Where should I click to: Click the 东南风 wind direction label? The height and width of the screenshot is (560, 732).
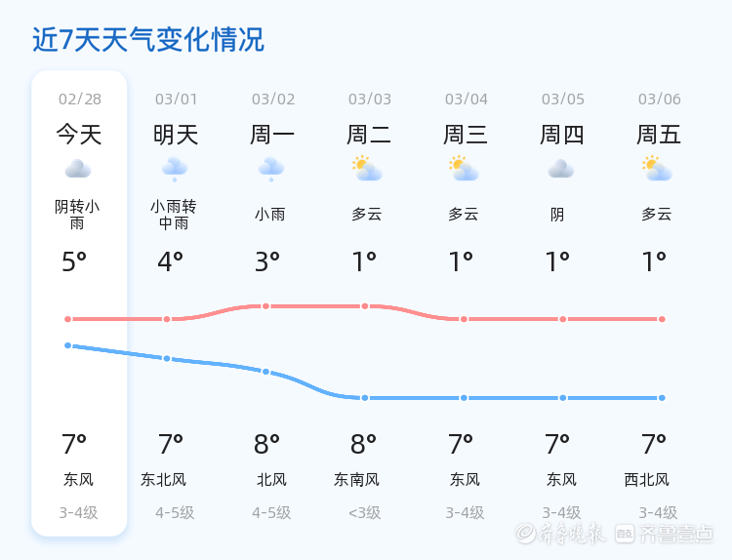click(356, 480)
